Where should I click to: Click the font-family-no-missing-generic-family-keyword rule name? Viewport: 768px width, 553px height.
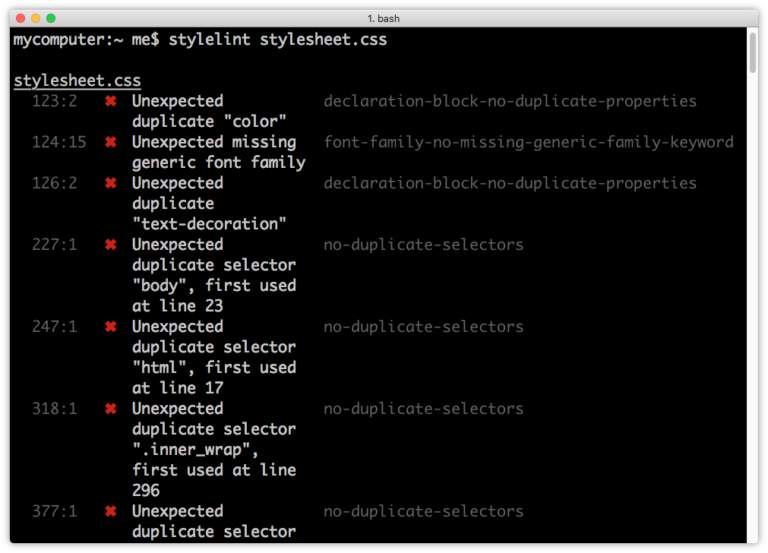(528, 142)
